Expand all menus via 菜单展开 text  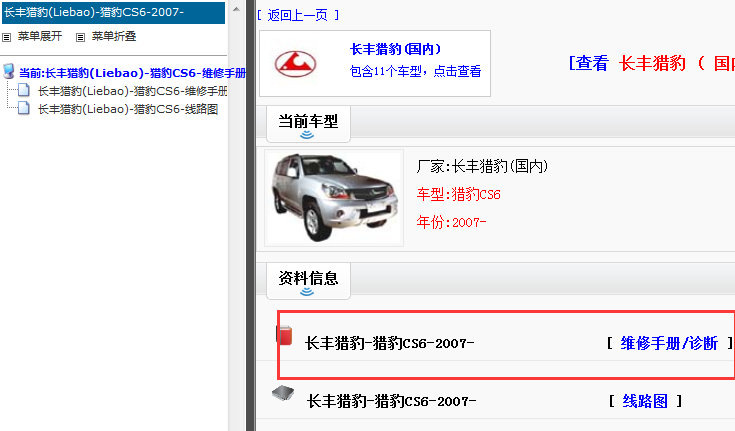point(40,36)
